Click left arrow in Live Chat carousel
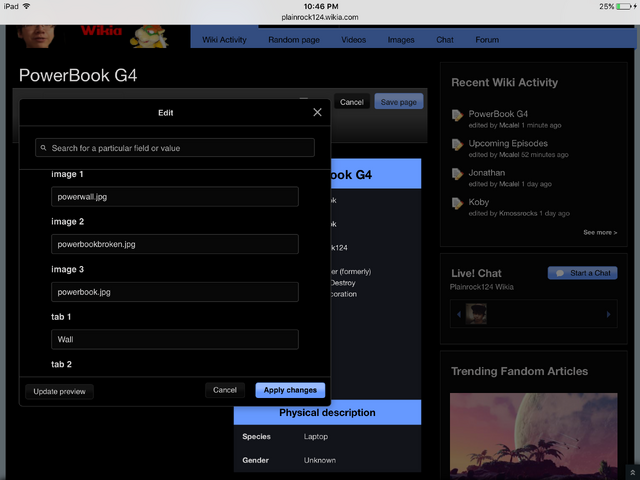640x480 pixels. pos(459,314)
